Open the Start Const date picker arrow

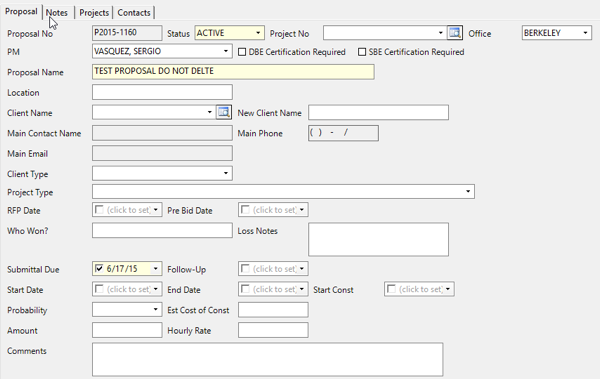tap(448, 289)
